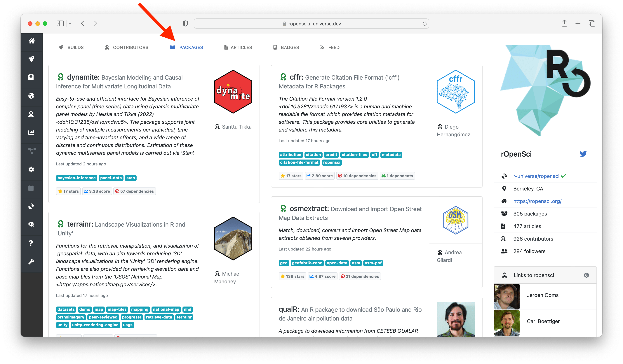Collapse the Links to ropensci panel

coord(586,275)
